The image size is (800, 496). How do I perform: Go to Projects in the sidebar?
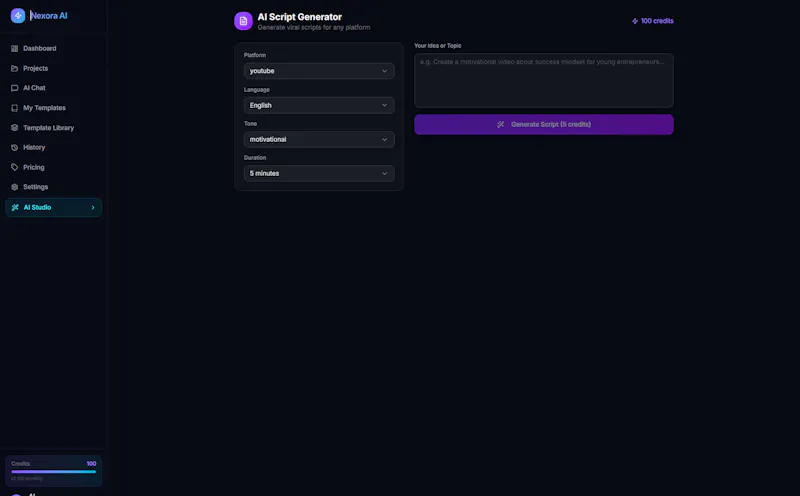pos(54,68)
